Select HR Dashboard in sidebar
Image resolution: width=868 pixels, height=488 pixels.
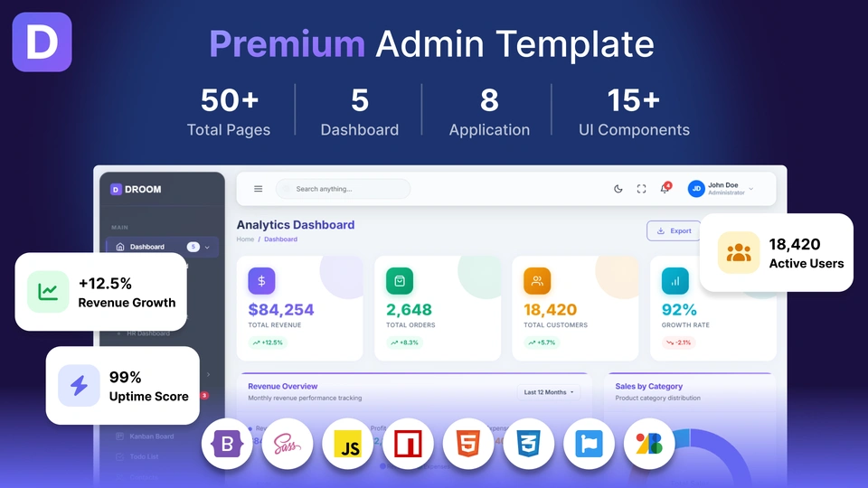point(148,333)
